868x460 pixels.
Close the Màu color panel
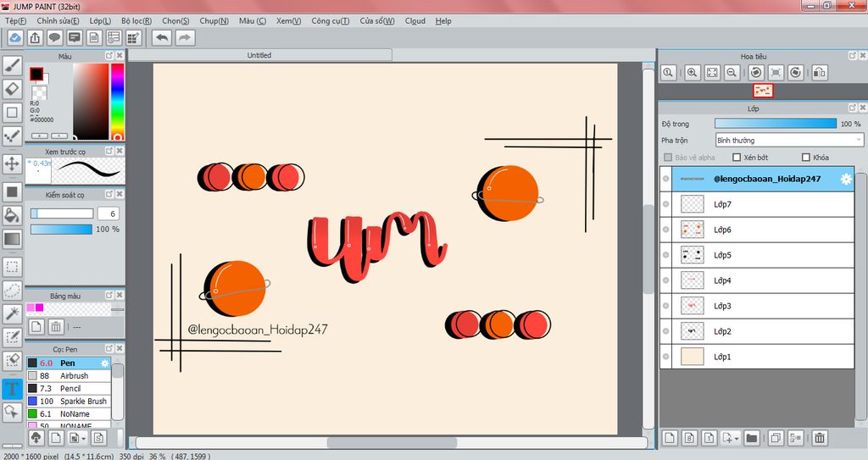[119, 55]
